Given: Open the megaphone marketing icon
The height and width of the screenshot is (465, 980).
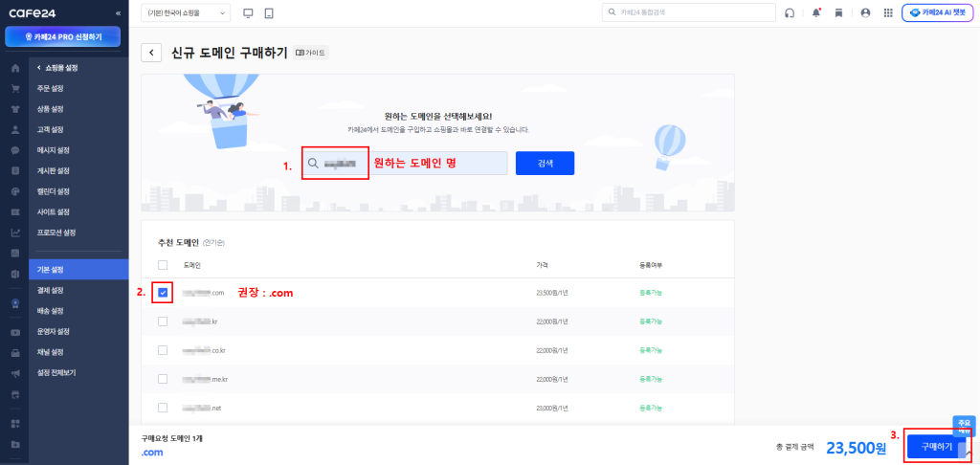Looking at the screenshot, I should [15, 373].
